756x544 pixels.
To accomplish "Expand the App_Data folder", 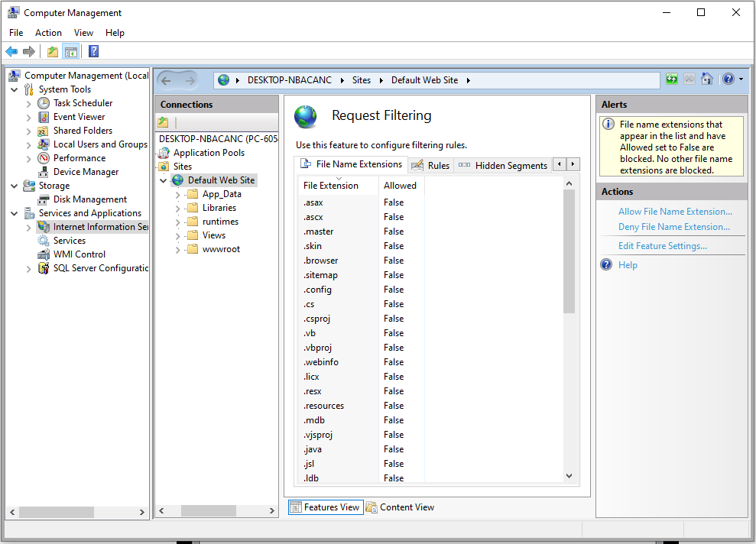I will pyautogui.click(x=178, y=195).
